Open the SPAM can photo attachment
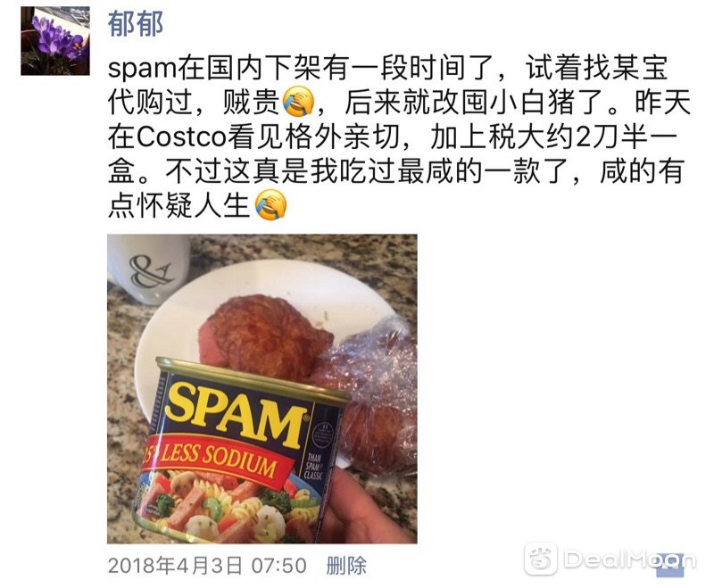The width and height of the screenshot is (714, 588). pyautogui.click(x=262, y=389)
